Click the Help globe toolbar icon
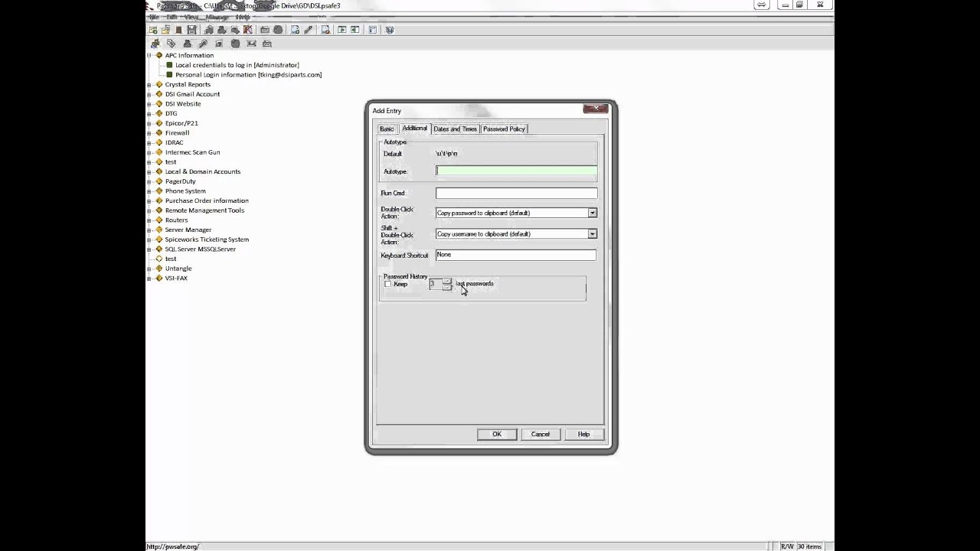This screenshot has width=980, height=551. point(390,30)
